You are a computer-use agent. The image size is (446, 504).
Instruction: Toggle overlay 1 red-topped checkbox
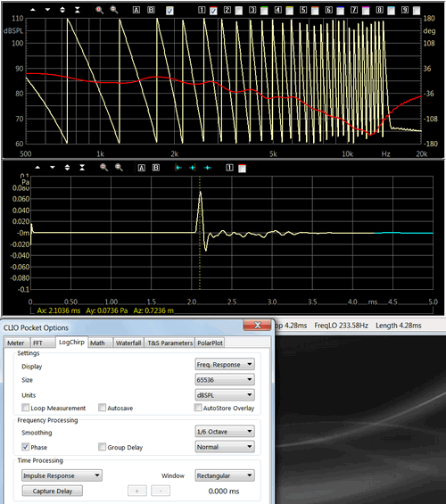tap(213, 11)
